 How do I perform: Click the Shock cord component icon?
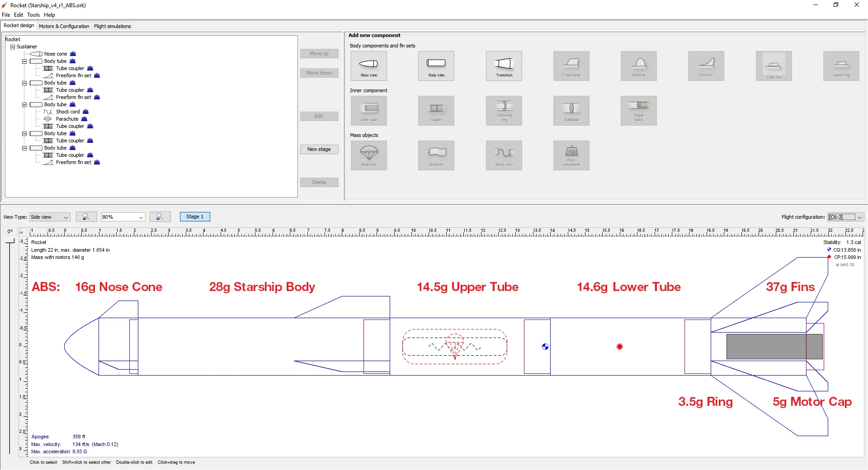504,155
